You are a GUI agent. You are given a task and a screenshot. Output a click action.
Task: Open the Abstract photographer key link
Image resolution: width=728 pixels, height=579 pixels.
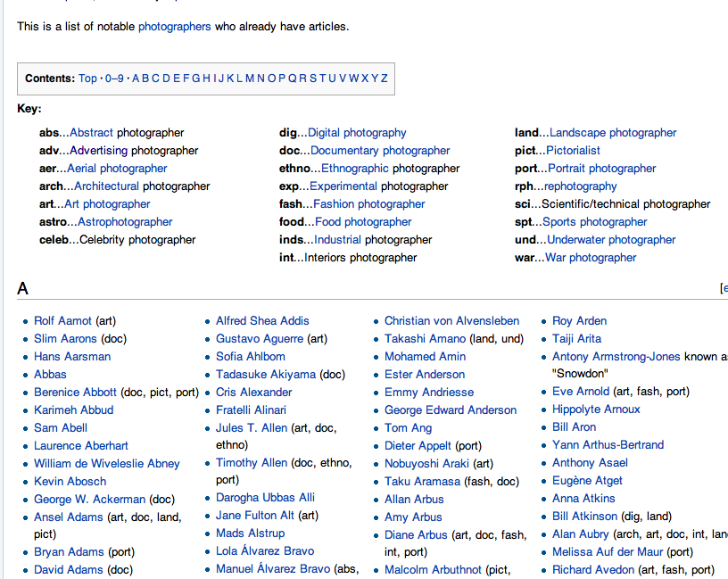(92, 132)
